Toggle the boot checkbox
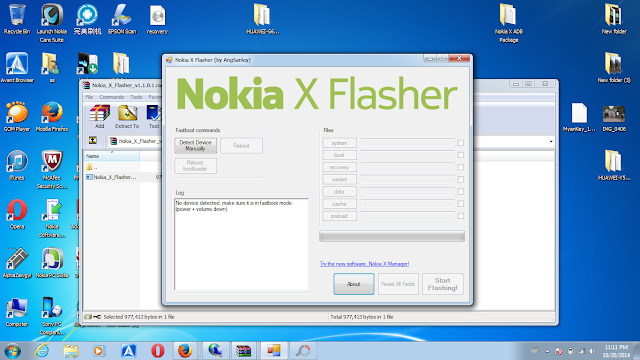 [x=460, y=155]
